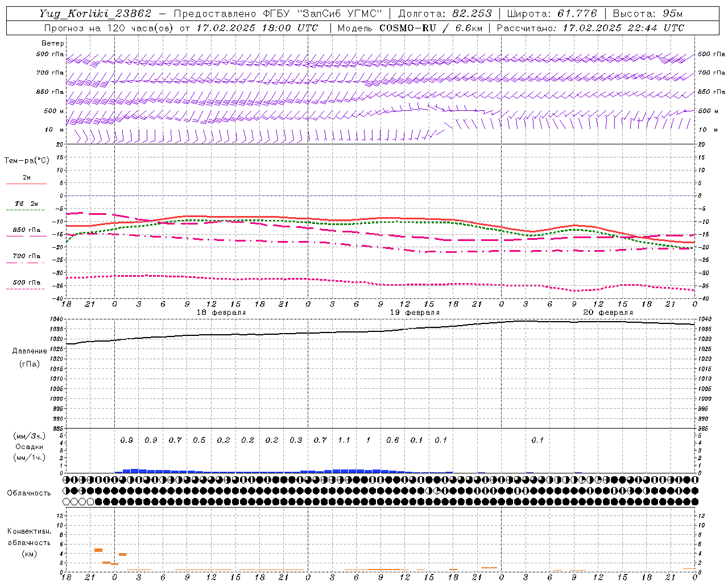This screenshot has height=582, width=728.
Task: Click the Ветер section label
Action: pyautogui.click(x=53, y=43)
